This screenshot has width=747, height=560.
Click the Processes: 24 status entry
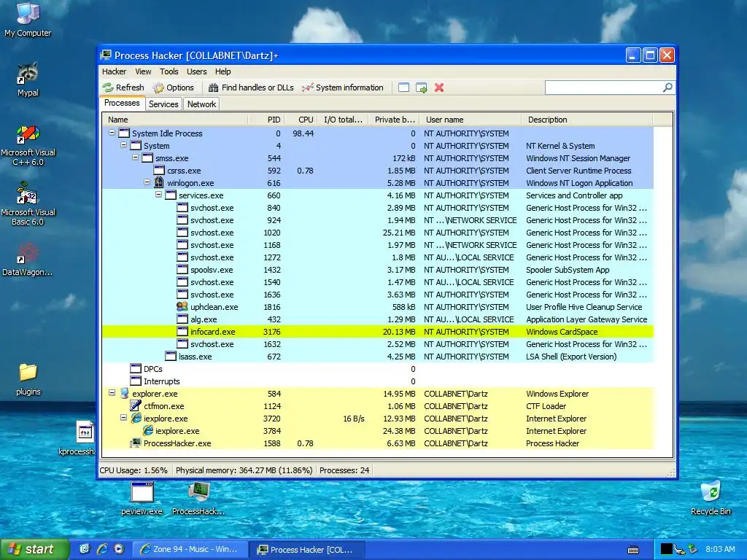344,470
